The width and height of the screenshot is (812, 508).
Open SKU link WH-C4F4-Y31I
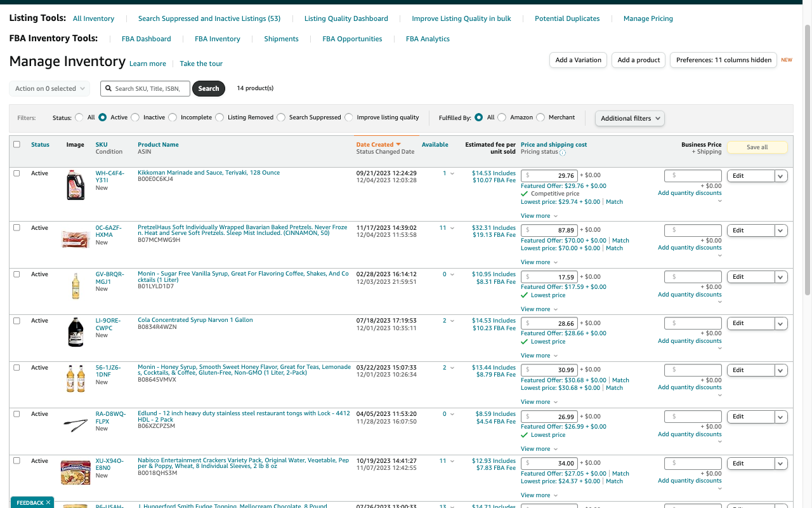coord(110,176)
